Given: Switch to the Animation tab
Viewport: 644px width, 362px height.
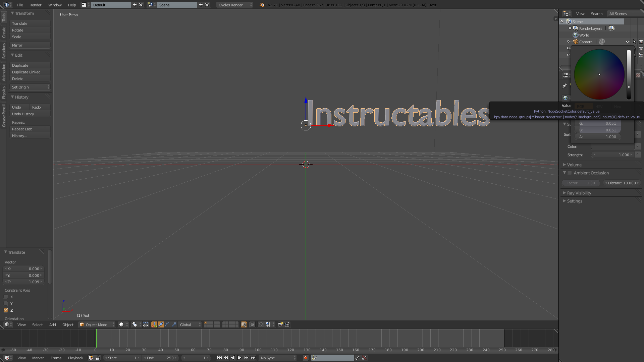Looking at the screenshot, I should coord(4,71).
